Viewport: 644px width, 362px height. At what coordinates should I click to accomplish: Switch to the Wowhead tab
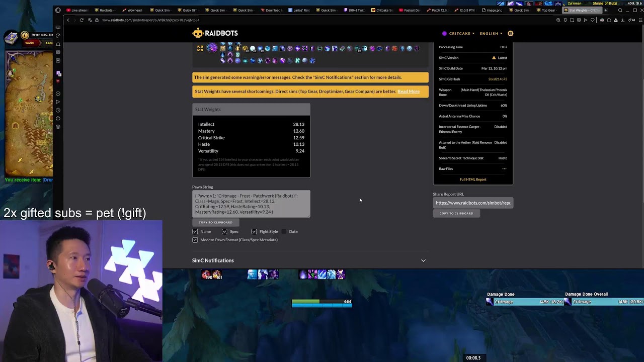click(x=132, y=10)
